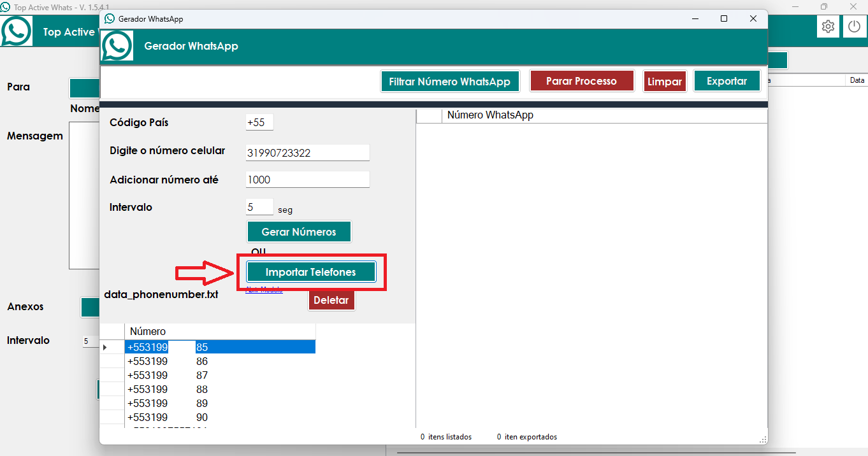The width and height of the screenshot is (868, 456).
Task: Click the '0 itens listados' status text
Action: click(x=446, y=437)
